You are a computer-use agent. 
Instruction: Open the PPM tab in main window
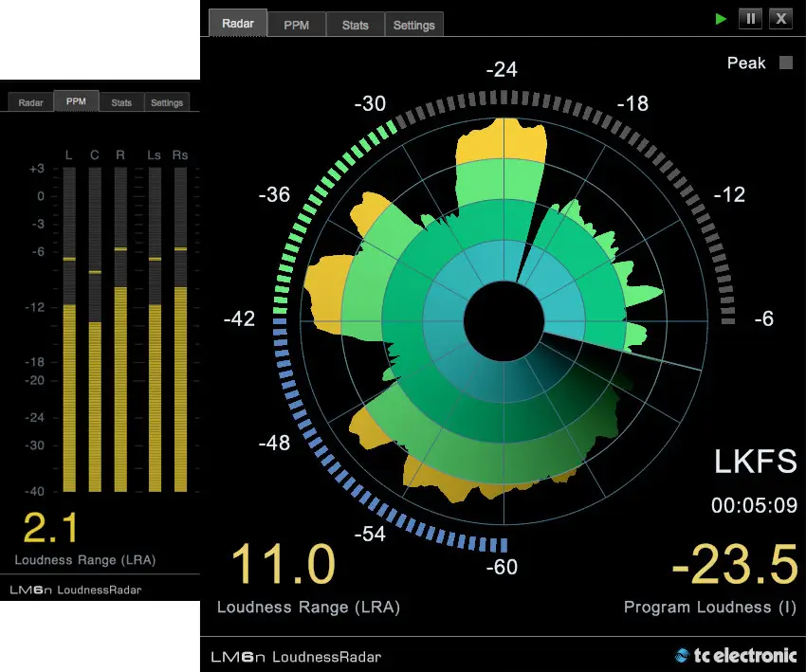click(x=297, y=25)
